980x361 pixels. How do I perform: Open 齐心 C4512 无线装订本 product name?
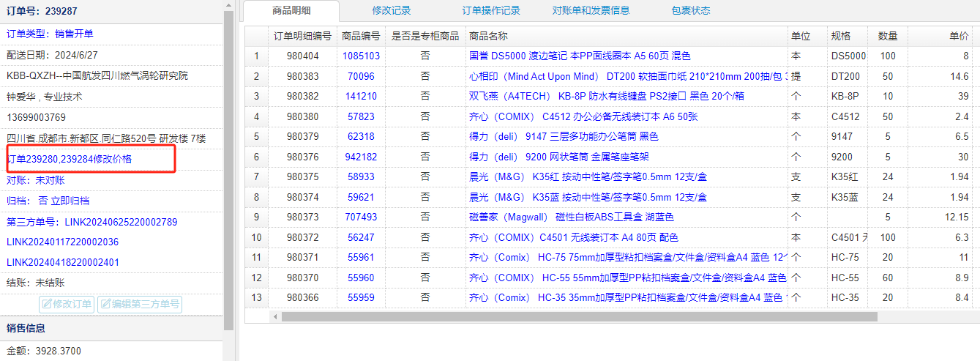(x=583, y=116)
